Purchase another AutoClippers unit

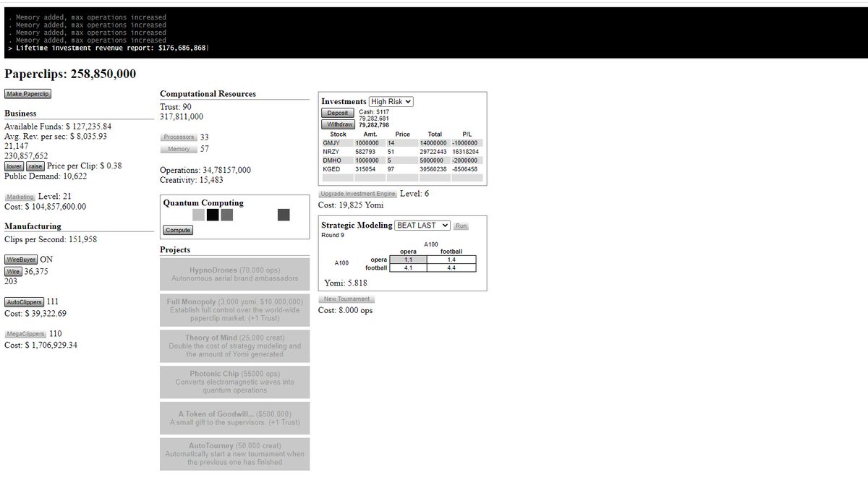[24, 302]
